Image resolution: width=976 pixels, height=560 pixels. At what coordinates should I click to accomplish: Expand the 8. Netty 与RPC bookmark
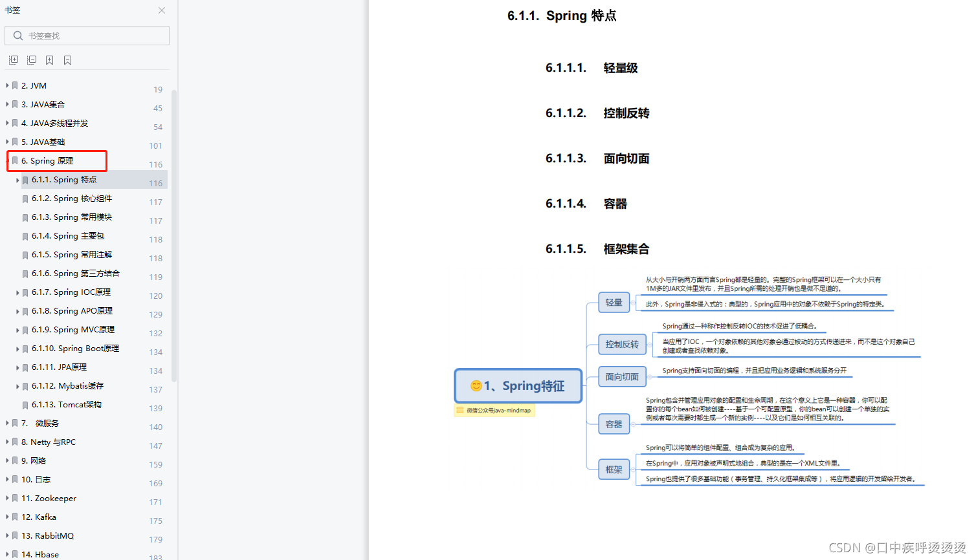[x=7, y=442]
